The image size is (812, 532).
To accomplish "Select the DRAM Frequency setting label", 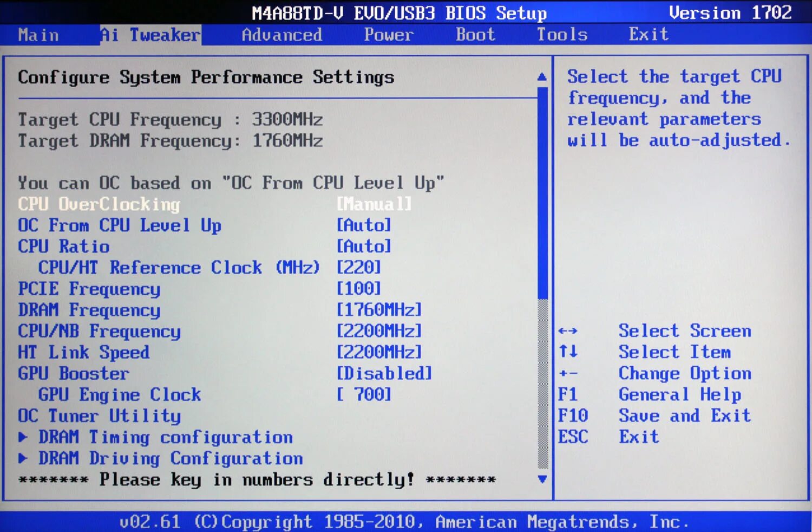I will coord(89,310).
